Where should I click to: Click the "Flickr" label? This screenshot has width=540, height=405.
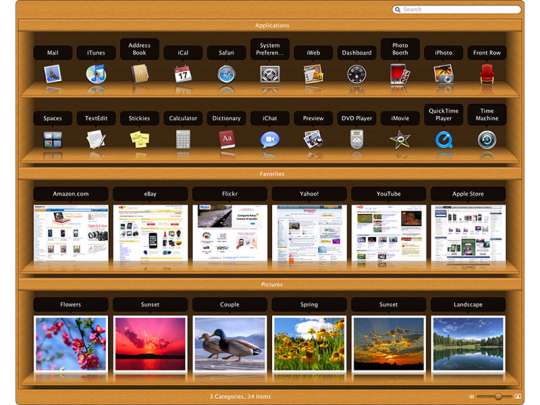[x=230, y=194]
